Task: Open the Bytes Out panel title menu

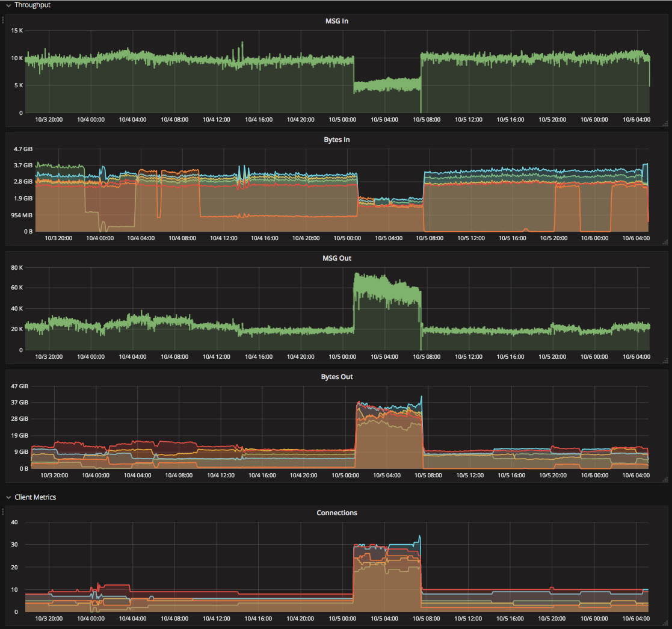Action: click(336, 377)
